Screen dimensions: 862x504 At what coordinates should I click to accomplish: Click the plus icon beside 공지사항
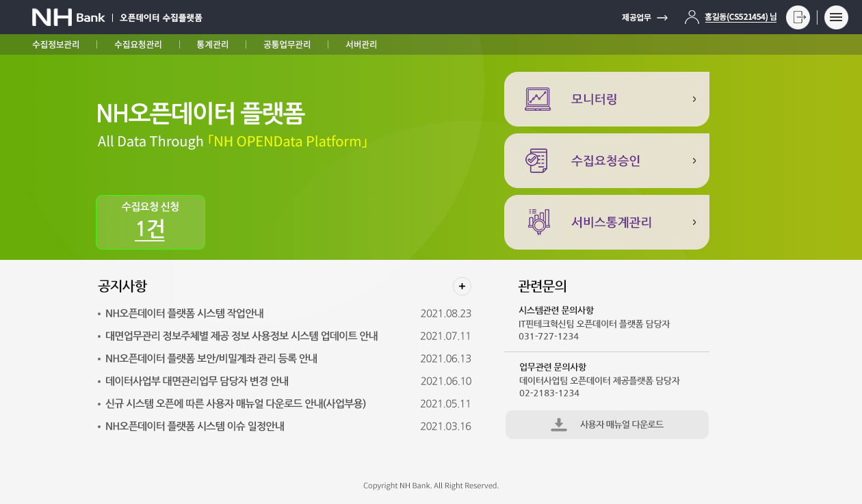tap(462, 286)
